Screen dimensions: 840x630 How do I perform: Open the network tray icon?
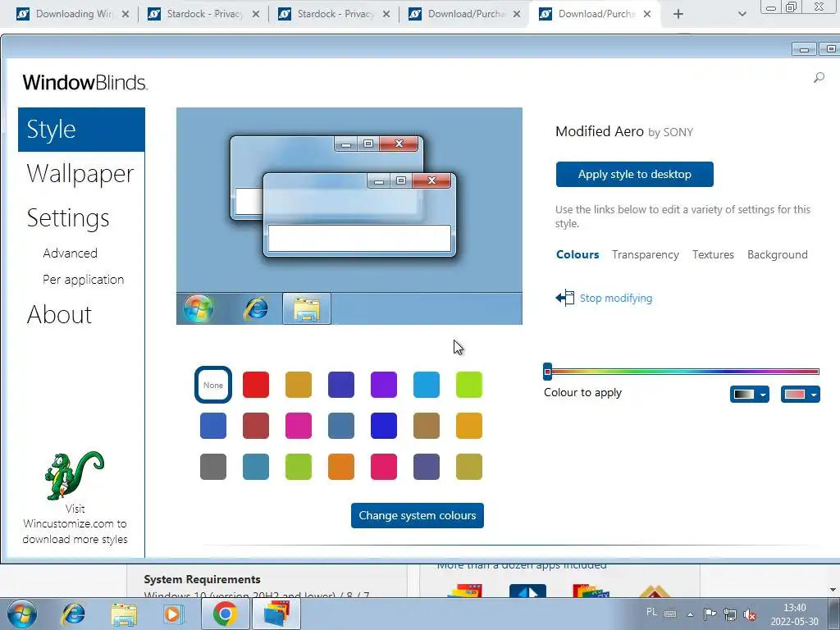[x=729, y=614]
